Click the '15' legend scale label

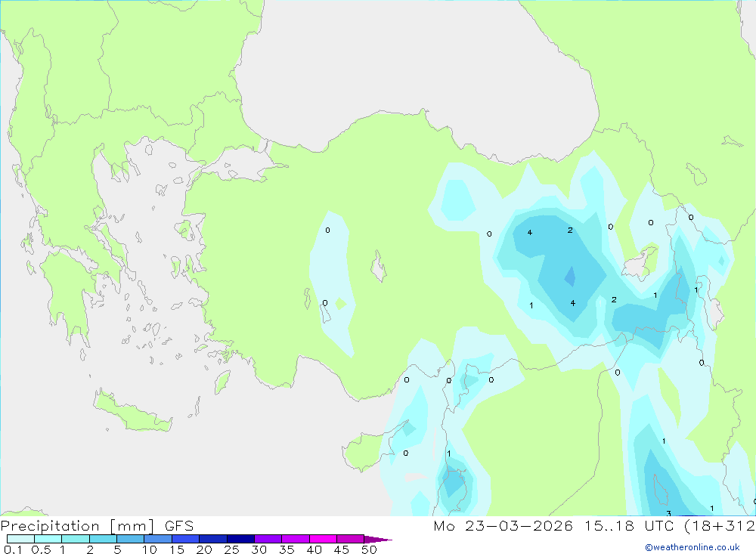(177, 549)
